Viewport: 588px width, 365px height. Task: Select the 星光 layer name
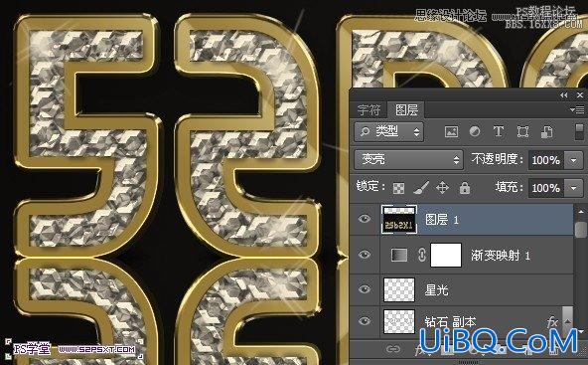click(436, 289)
